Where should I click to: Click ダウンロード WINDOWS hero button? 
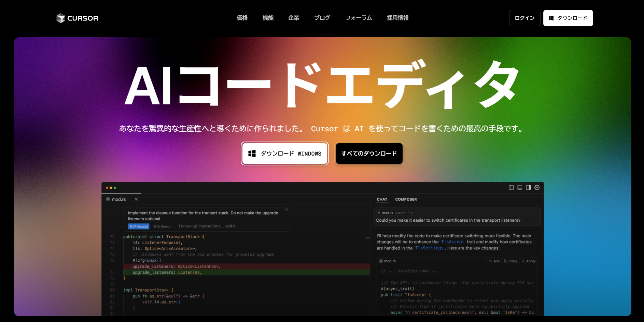point(285,153)
